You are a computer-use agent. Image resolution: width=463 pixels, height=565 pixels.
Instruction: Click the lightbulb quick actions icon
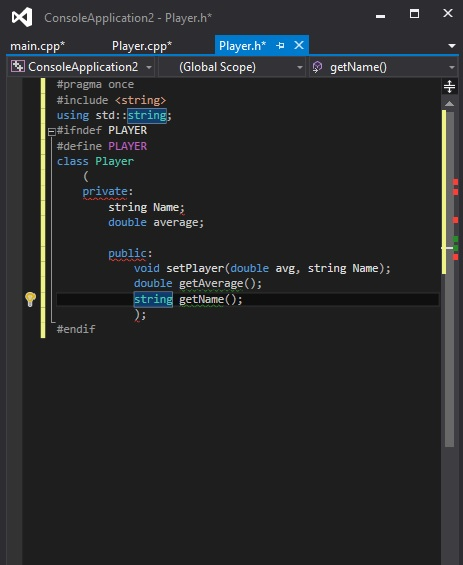(30, 299)
